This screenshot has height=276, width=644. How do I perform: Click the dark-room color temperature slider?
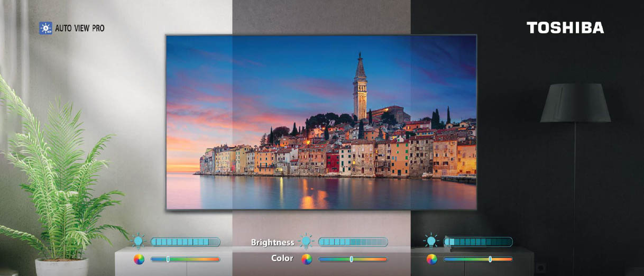(x=478, y=259)
